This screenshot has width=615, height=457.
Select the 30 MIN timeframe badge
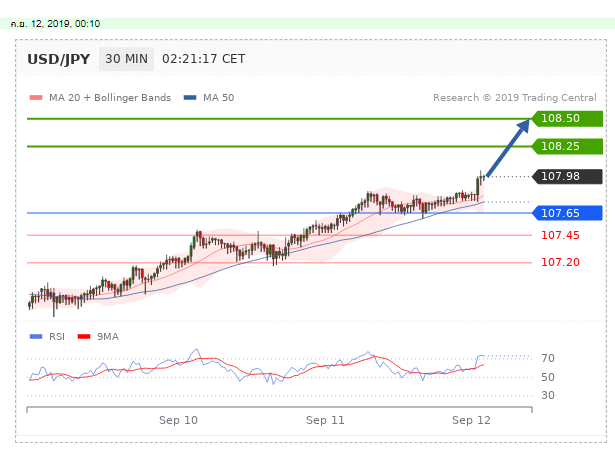126,59
